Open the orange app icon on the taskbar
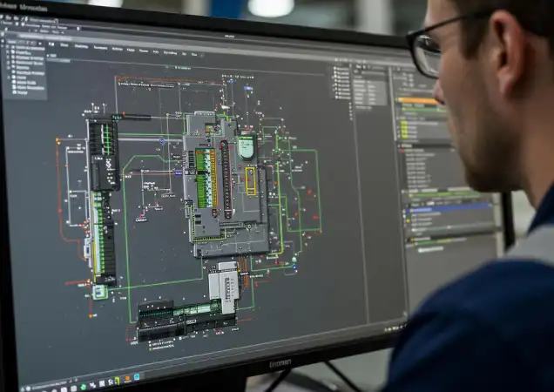Screen dimensions: 554x392 (x=127, y=379)
